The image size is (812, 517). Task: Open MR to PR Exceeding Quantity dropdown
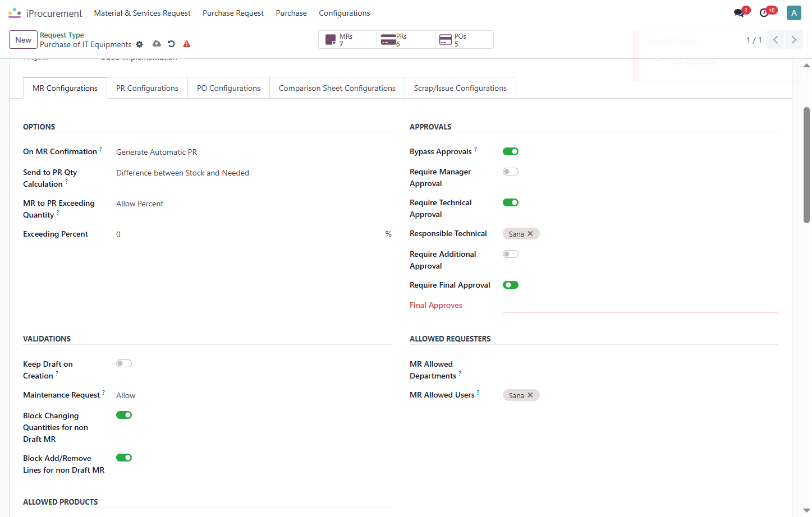pyautogui.click(x=254, y=204)
